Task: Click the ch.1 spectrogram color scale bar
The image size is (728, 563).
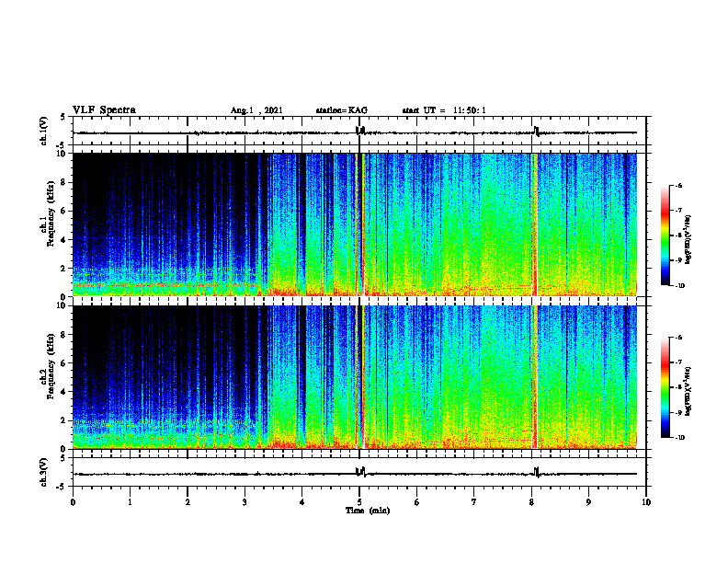Action: pyautogui.click(x=665, y=236)
